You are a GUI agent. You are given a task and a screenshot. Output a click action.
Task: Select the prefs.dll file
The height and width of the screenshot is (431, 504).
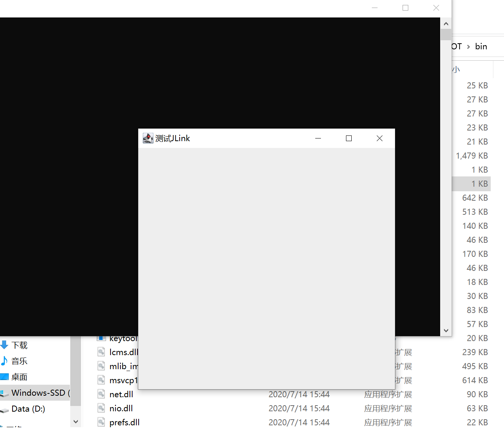click(125, 422)
